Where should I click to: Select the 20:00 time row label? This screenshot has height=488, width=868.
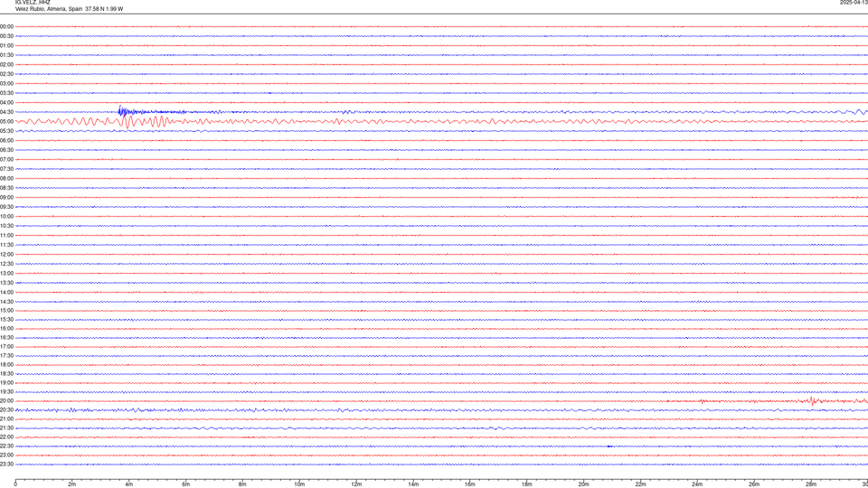(6, 401)
